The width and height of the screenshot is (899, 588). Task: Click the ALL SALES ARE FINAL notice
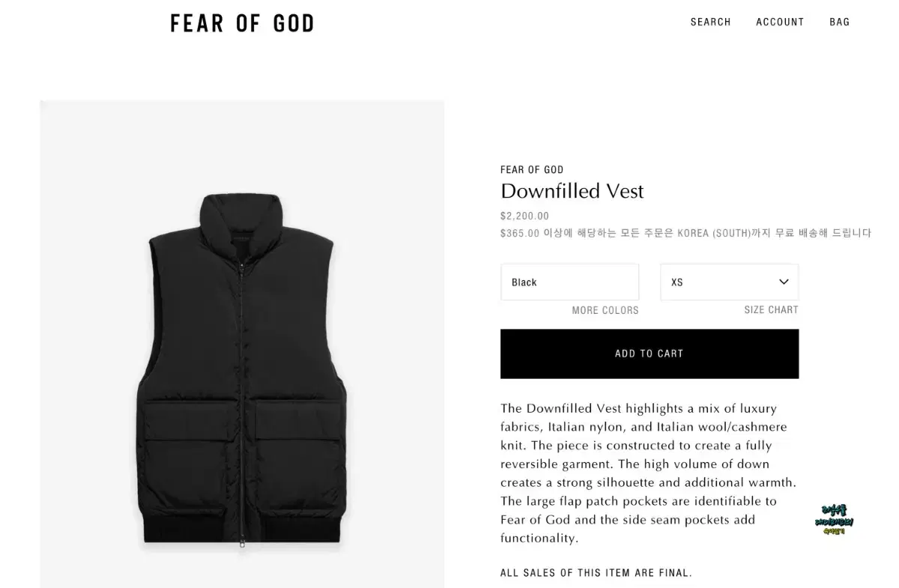pyautogui.click(x=596, y=573)
